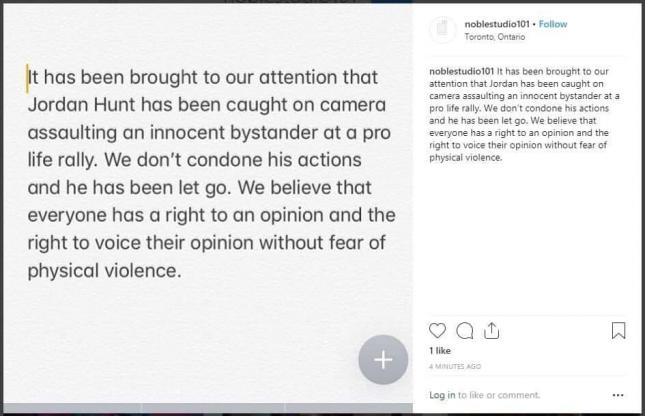Image resolution: width=645 pixels, height=416 pixels.
Task: Click the noblestudio101 username in the caption
Action: 459,72
